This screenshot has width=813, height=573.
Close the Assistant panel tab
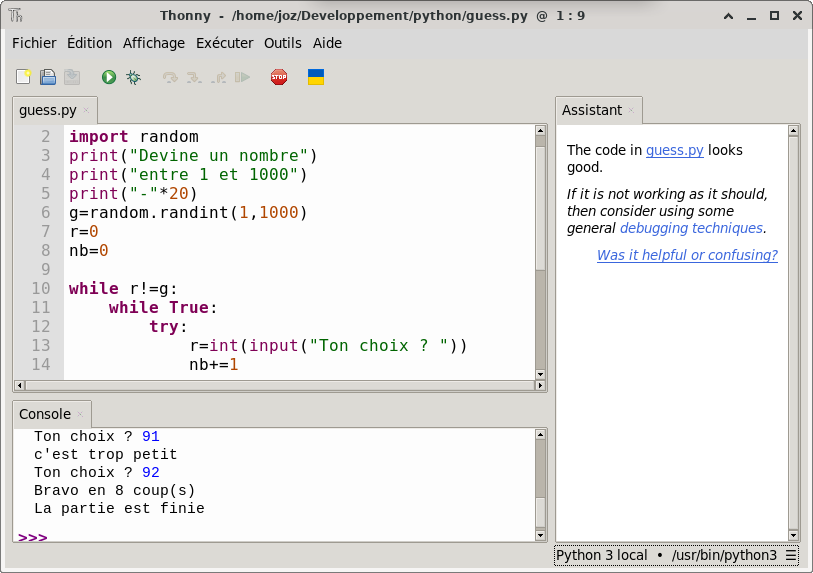pyautogui.click(x=631, y=111)
